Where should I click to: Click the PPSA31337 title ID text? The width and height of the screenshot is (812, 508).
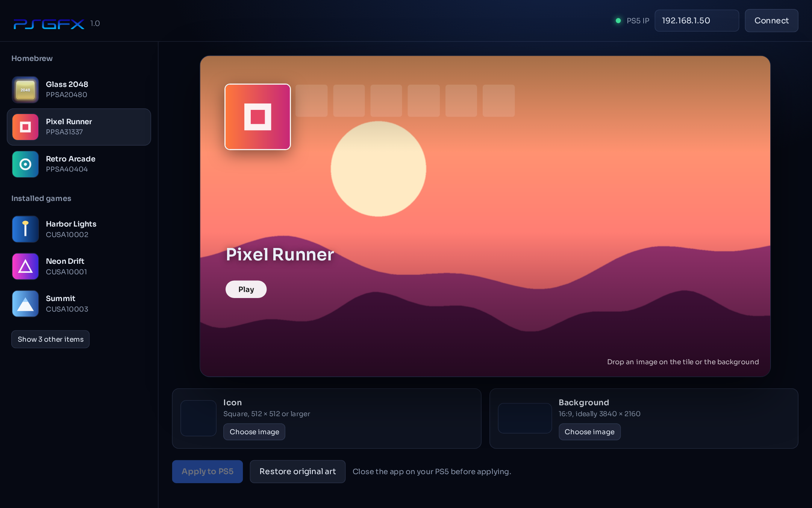[x=64, y=132]
